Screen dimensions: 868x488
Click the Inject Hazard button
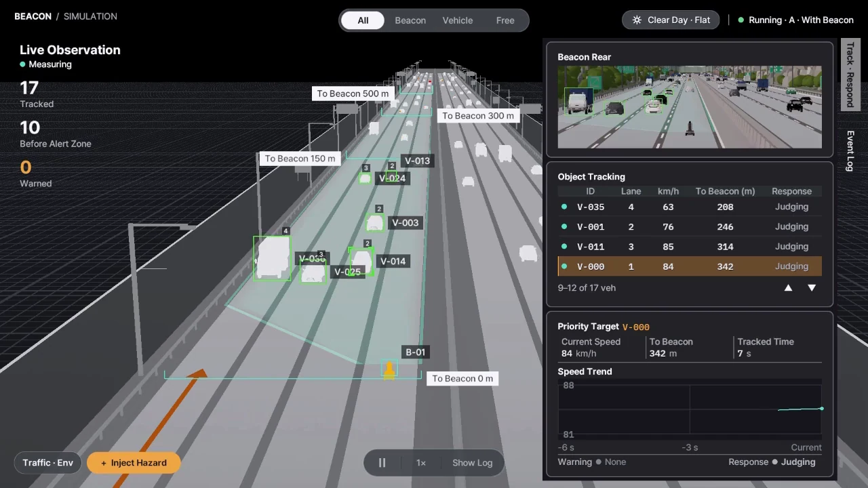tap(134, 463)
